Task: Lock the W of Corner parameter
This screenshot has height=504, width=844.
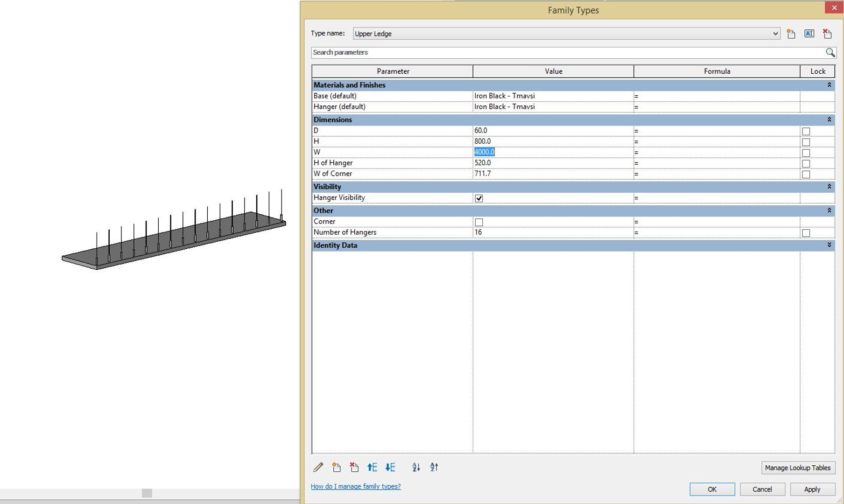Action: pyautogui.click(x=806, y=174)
